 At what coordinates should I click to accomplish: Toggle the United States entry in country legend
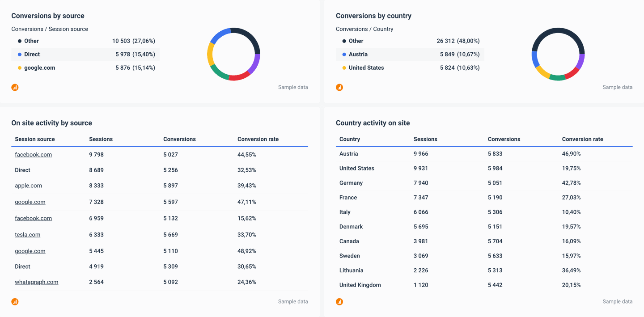tap(367, 68)
